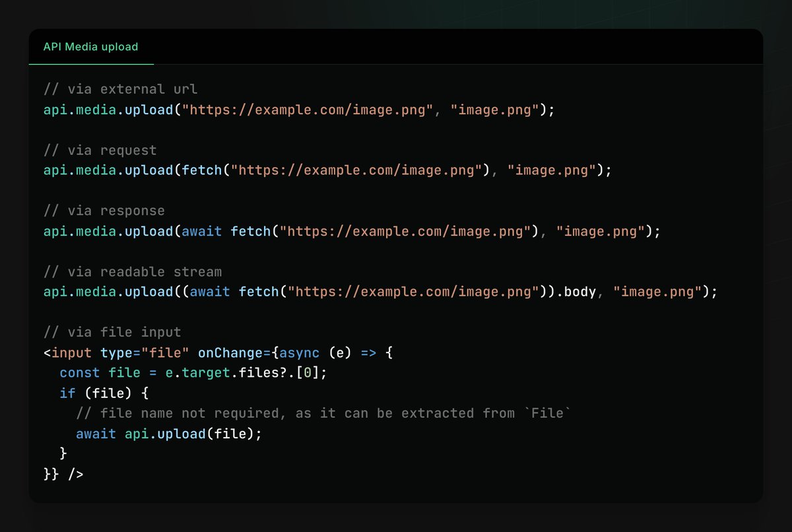Viewport: 792px width, 532px height.
Task: Click the 'await api.upload(file);' line
Action: pos(168,434)
